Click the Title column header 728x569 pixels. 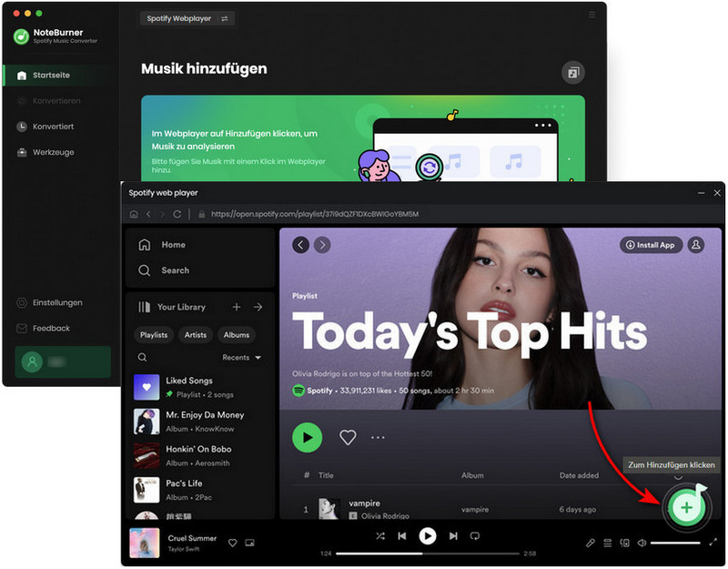[326, 475]
